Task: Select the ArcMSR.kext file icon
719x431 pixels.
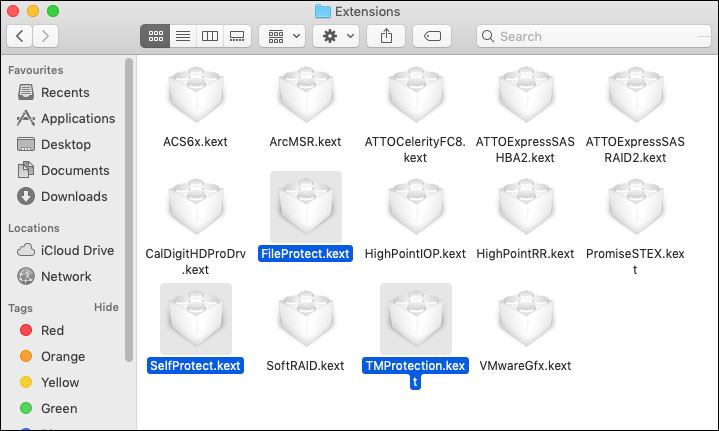Action: pos(306,94)
